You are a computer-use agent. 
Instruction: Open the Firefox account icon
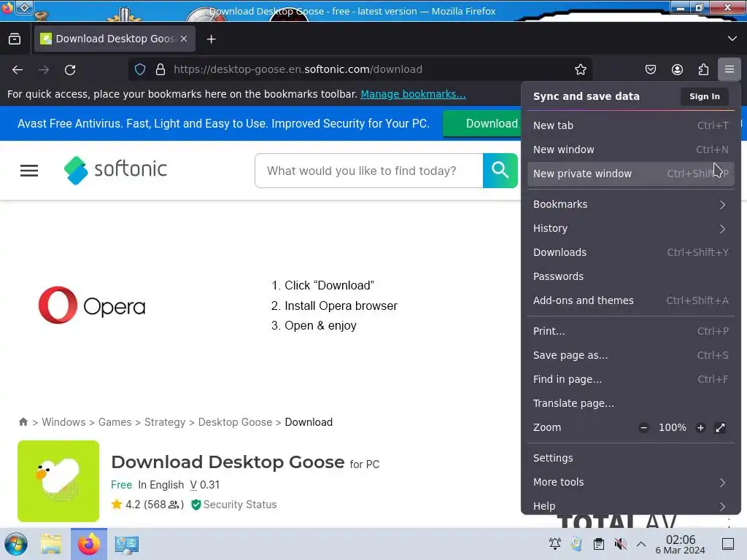pos(677,69)
